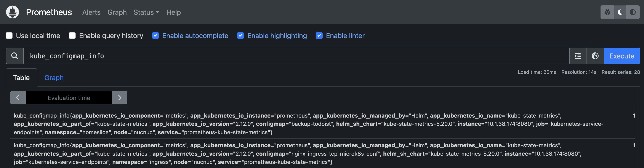Go to Graph in navigation bar
Image resolution: width=644 pixels, height=168 pixels.
click(117, 12)
